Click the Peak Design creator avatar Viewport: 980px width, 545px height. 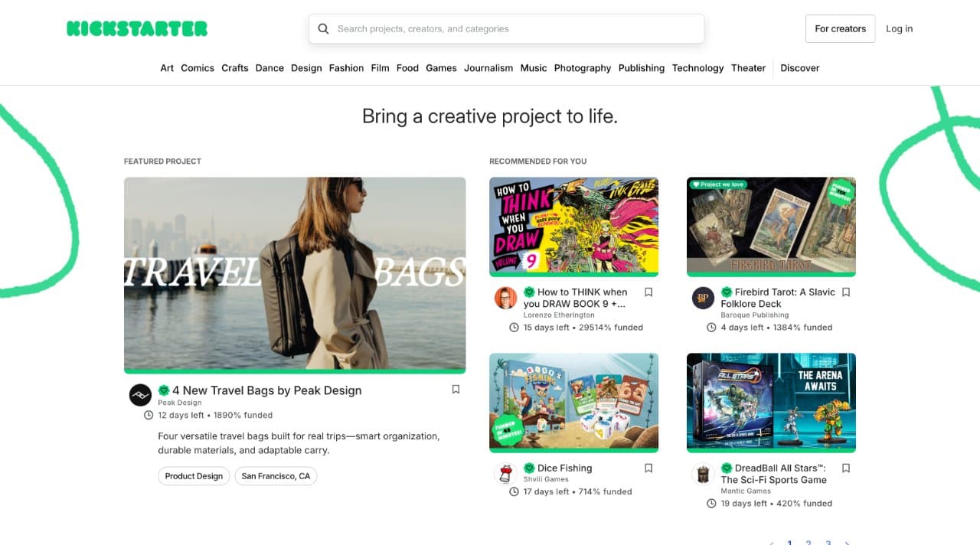pos(140,395)
